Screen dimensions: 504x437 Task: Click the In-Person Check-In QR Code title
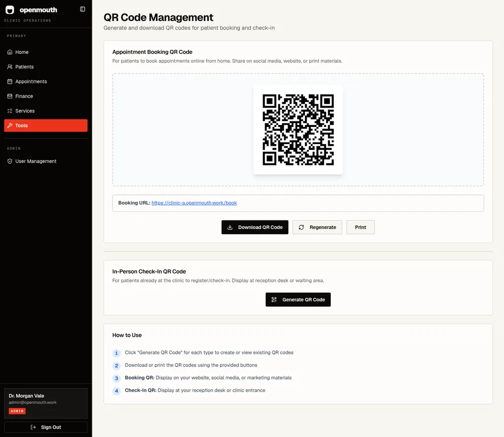[149, 272]
